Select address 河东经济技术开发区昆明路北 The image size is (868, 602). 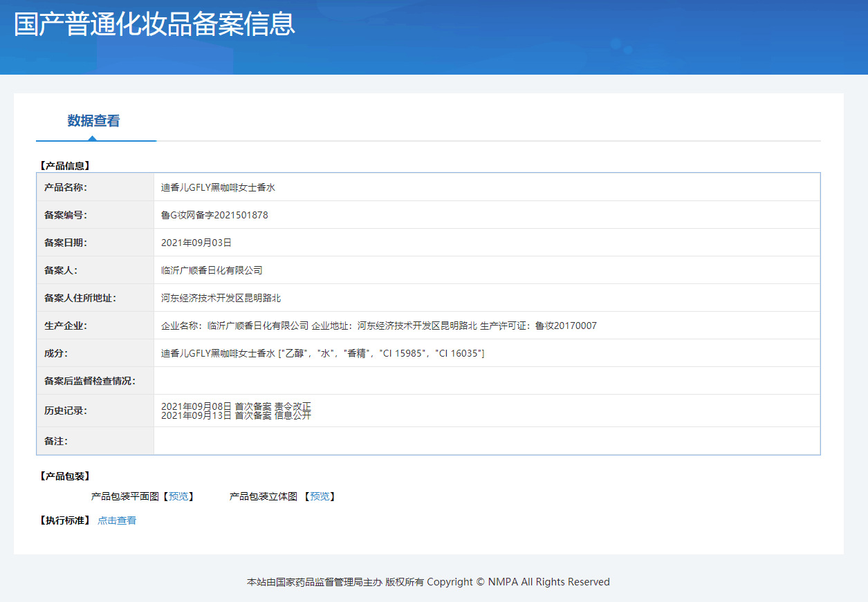[x=221, y=298]
